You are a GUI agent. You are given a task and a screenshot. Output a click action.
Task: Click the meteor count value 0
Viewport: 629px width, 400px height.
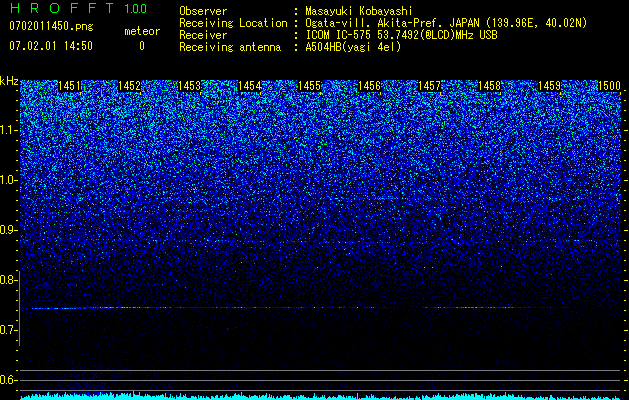tap(142, 46)
